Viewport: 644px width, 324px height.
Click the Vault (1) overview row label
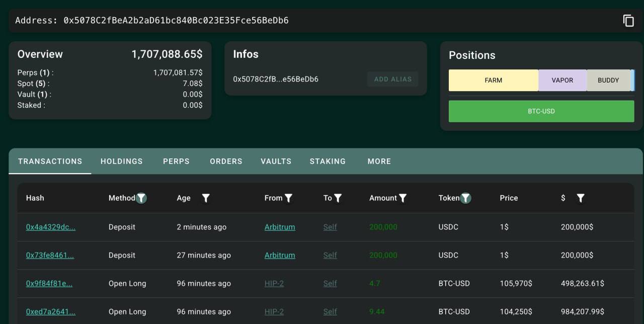coord(34,94)
